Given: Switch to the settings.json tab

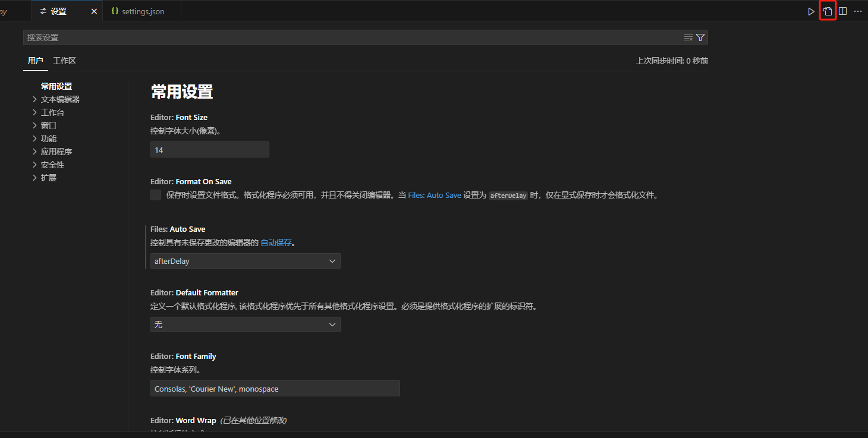Looking at the screenshot, I should click(x=141, y=11).
